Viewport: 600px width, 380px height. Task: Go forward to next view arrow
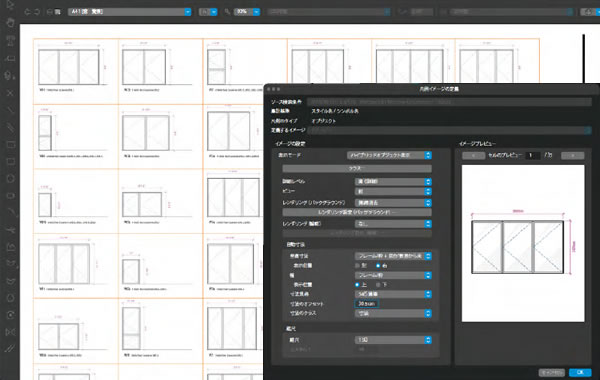(x=37, y=12)
